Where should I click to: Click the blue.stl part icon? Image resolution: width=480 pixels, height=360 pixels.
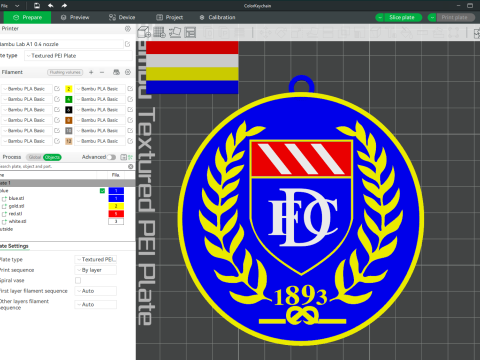point(4,199)
